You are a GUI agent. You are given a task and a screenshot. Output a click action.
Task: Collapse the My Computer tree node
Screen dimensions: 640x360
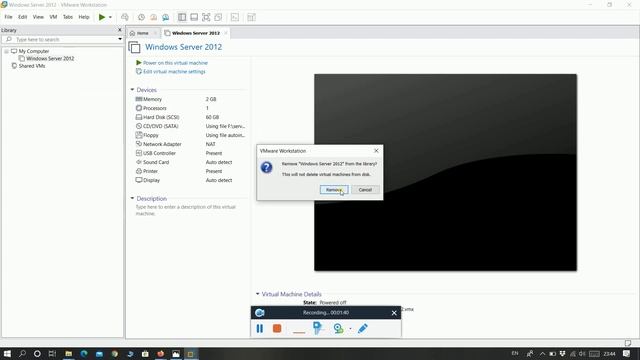coord(6,51)
